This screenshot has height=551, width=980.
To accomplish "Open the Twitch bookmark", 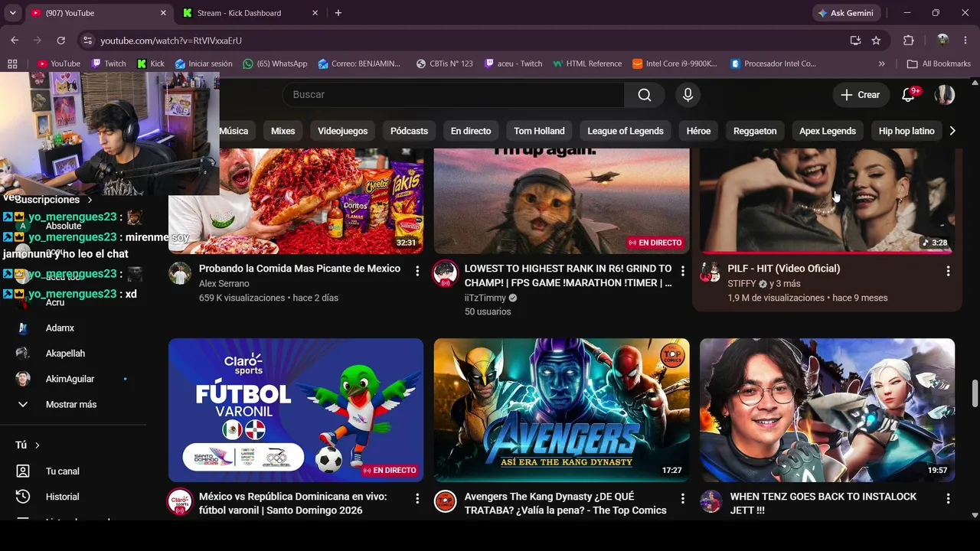I will click(108, 64).
